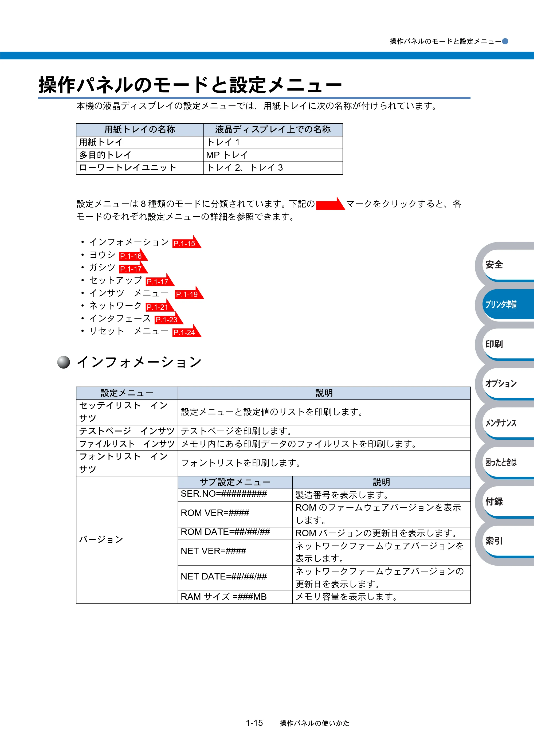Screen dimensions: 534x756
Task: Click the 'NET DATE=##/##/##' cell
Action: (235, 578)
